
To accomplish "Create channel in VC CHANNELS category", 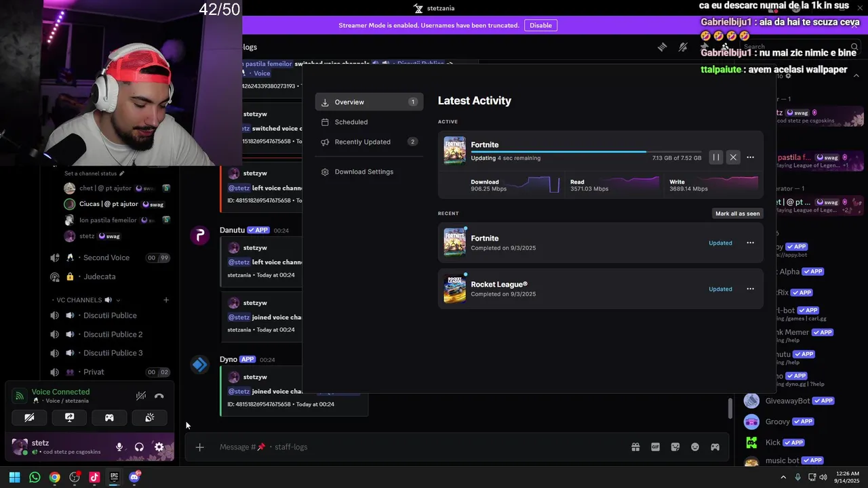I will pos(166,300).
